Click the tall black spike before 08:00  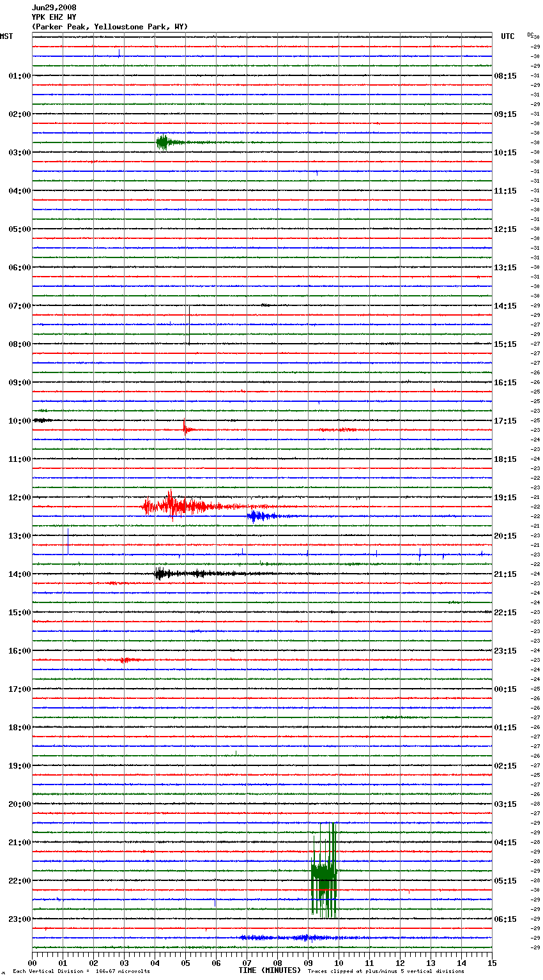pos(188,325)
